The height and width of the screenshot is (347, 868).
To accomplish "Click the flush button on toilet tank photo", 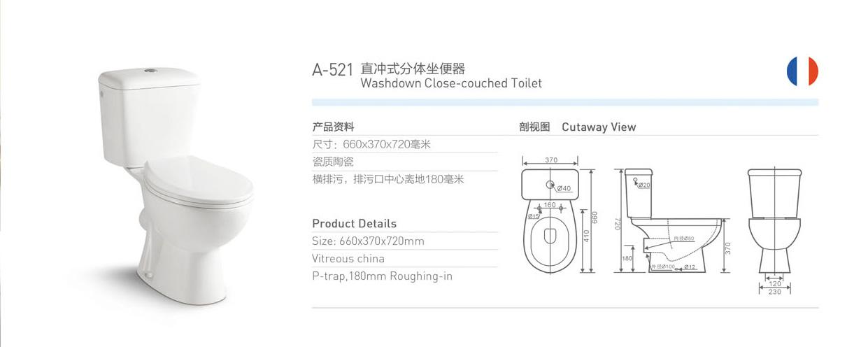I will (x=150, y=71).
